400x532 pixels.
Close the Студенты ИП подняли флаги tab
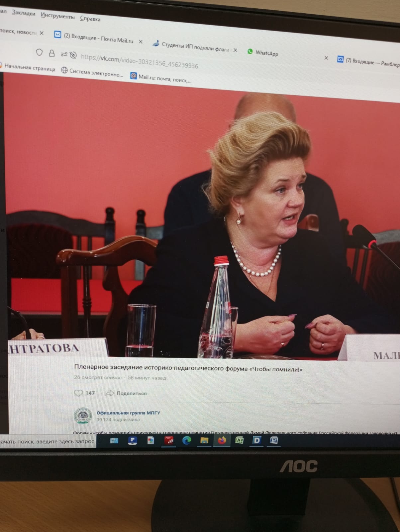[235, 50]
